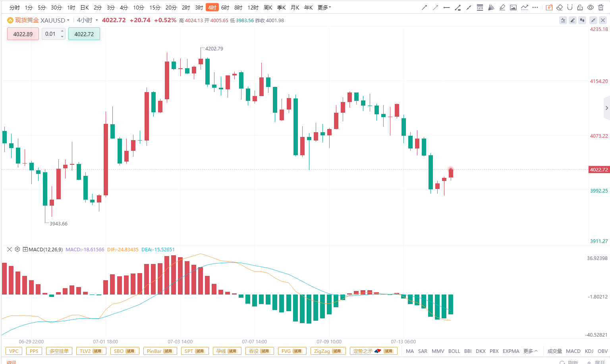Open indicator overlay icon in chart header
Image resolution: width=610 pixels, height=364 pixels.
(x=563, y=20)
